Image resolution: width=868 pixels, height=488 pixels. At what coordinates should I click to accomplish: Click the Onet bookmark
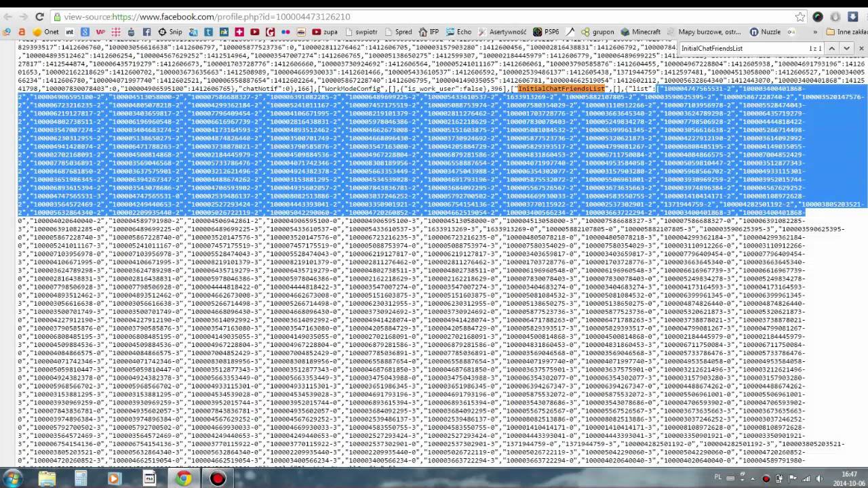click(45, 32)
